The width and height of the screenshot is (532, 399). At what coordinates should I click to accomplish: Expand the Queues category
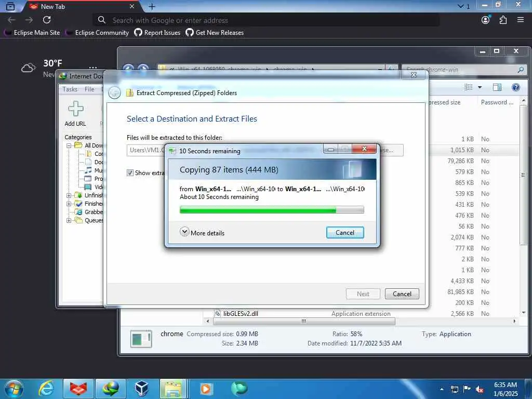point(69,220)
